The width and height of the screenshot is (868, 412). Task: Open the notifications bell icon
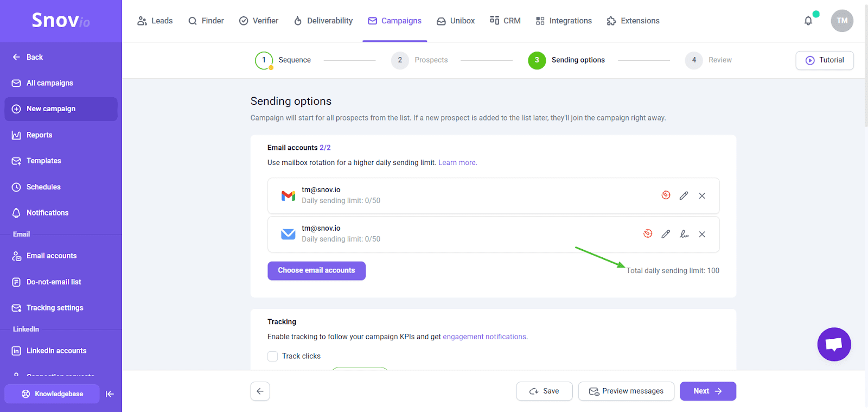[808, 21]
